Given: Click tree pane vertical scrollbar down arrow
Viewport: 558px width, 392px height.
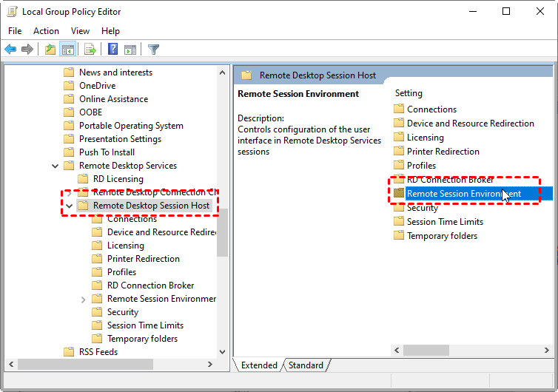Looking at the screenshot, I should tap(223, 352).
